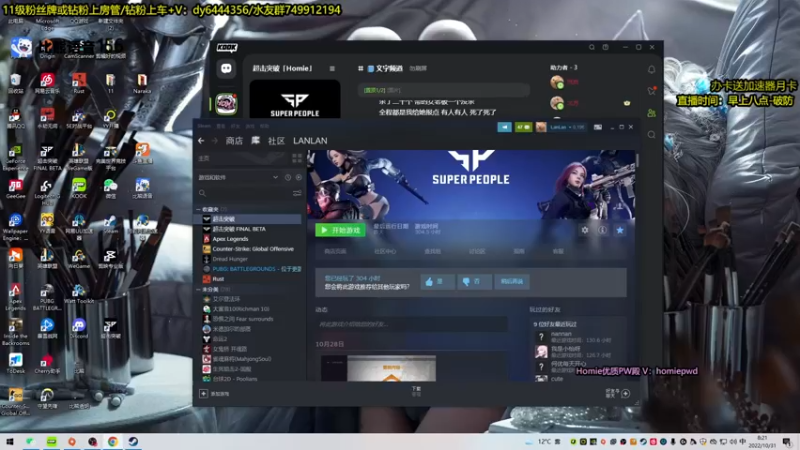Select Rust in library list

tap(218, 279)
